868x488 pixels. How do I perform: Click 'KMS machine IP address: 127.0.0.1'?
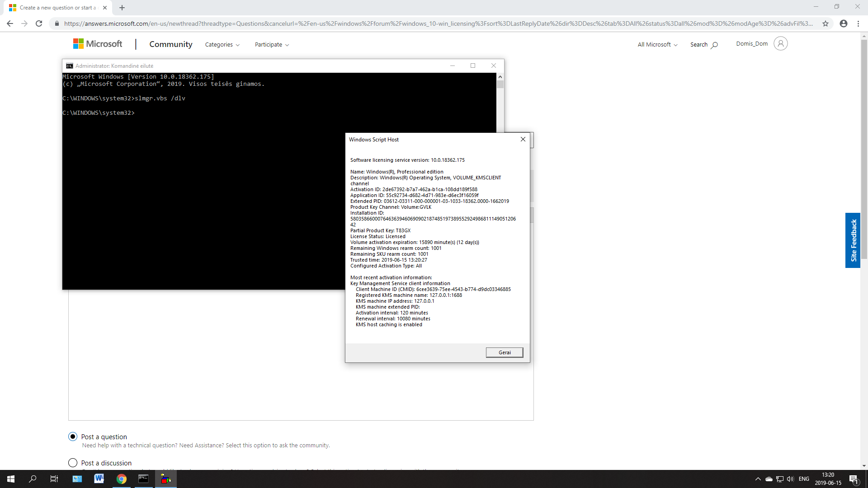395,301
